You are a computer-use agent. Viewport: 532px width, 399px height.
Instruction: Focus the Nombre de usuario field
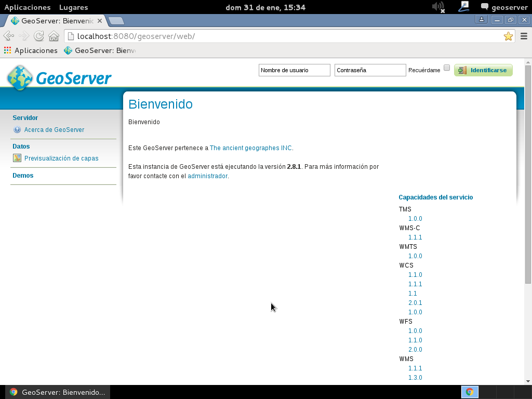(295, 70)
